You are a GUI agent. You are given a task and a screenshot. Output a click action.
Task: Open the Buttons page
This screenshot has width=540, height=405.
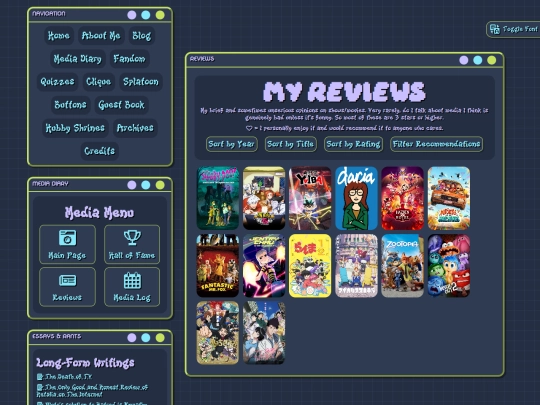coord(70,105)
